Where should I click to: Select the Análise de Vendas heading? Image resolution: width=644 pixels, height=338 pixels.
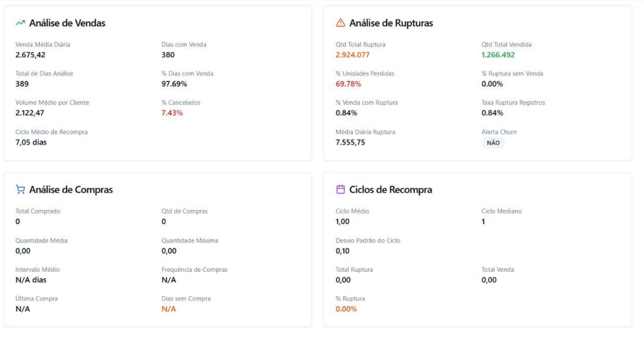coord(67,23)
